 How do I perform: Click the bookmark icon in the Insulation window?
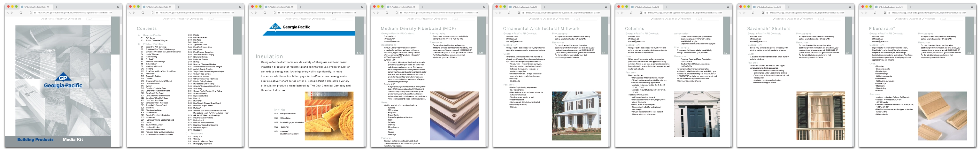274,12
